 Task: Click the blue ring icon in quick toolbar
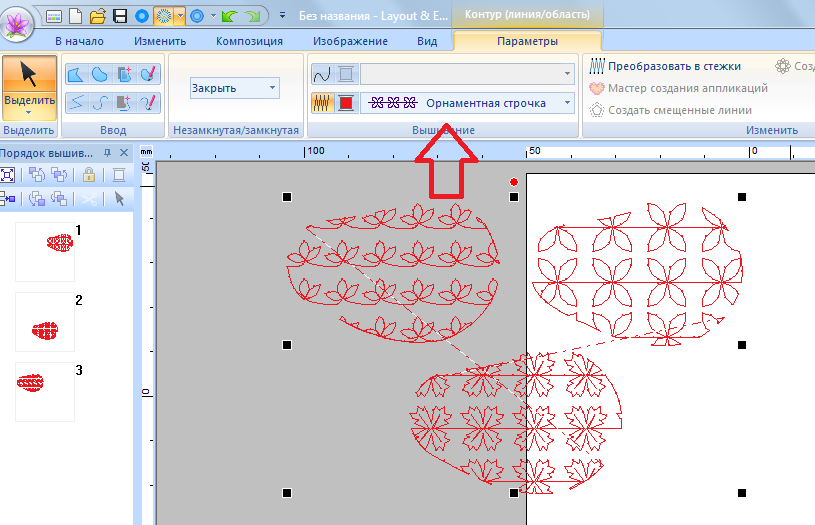[196, 16]
